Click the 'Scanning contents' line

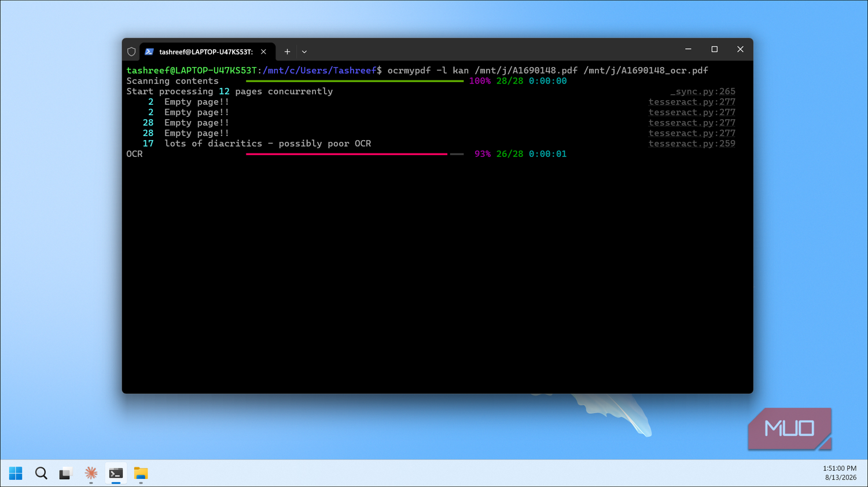[172, 81]
